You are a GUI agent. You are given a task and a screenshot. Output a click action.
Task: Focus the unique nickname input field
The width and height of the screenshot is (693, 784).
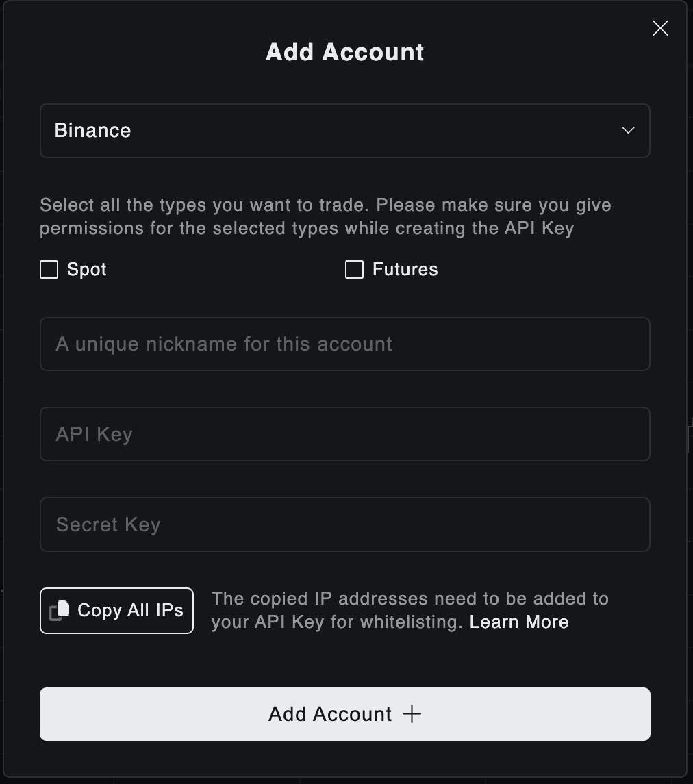pyautogui.click(x=345, y=344)
